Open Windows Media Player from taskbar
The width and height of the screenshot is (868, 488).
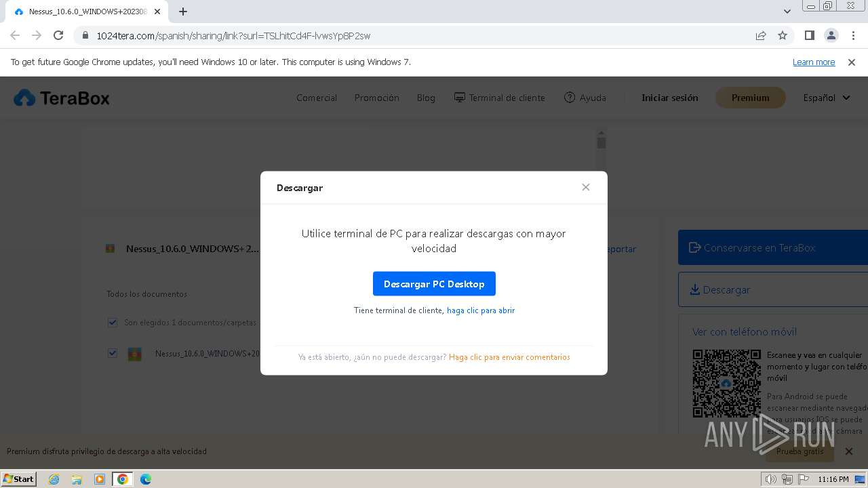(x=100, y=479)
